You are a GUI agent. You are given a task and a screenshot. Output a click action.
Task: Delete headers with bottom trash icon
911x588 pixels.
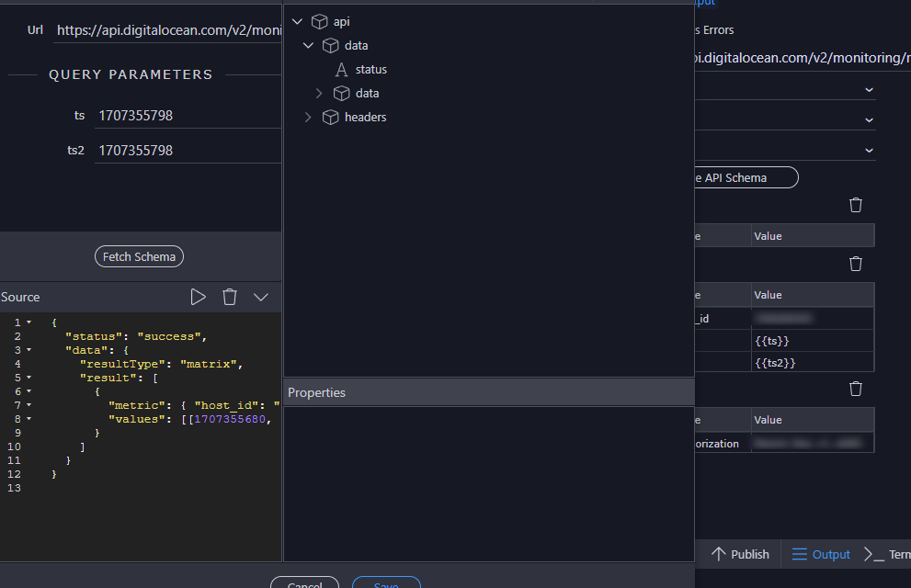pos(856,389)
